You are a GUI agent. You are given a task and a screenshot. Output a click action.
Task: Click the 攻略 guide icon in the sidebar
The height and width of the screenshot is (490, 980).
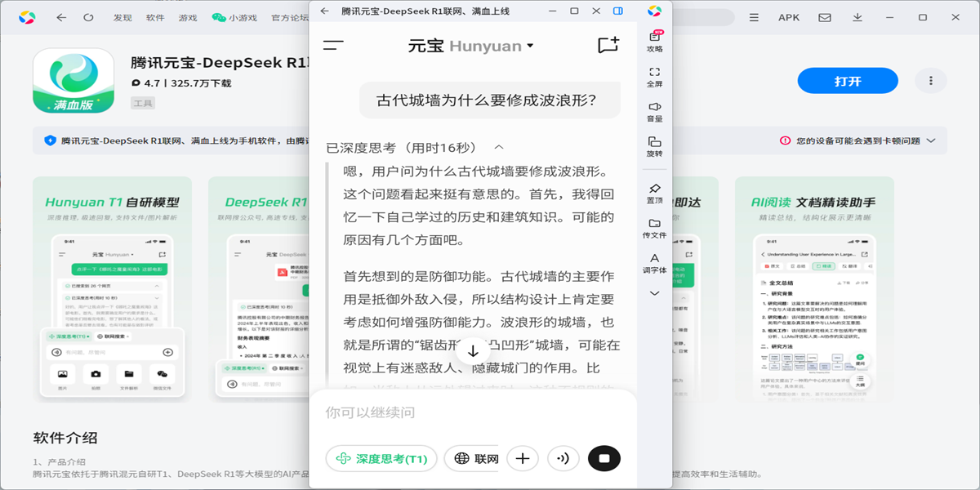coord(655,41)
